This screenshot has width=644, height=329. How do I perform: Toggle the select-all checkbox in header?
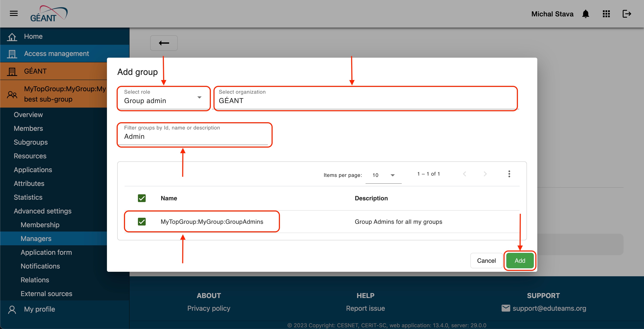(x=142, y=198)
